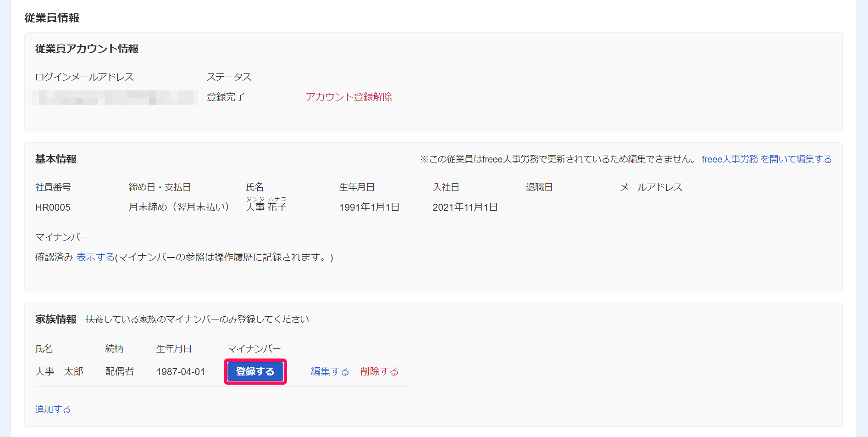
Task: Edit family member via 編集する
Action: (330, 371)
